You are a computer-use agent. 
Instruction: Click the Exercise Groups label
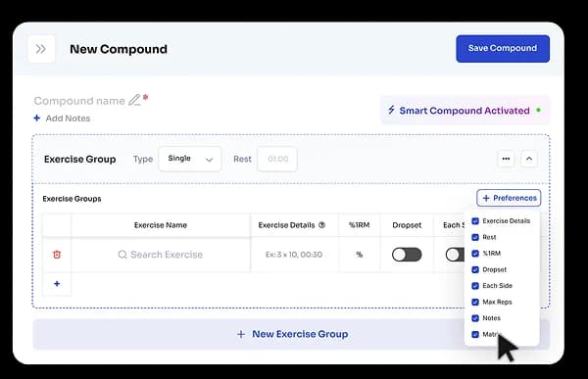click(x=72, y=199)
